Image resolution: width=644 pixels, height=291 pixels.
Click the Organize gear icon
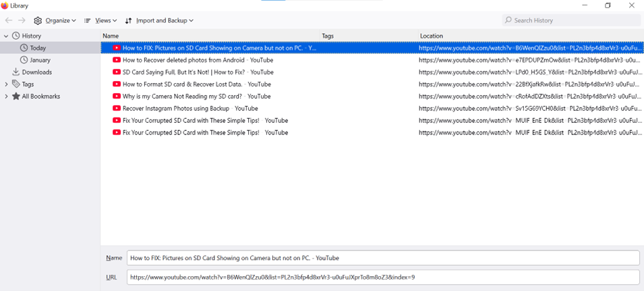pos(38,20)
